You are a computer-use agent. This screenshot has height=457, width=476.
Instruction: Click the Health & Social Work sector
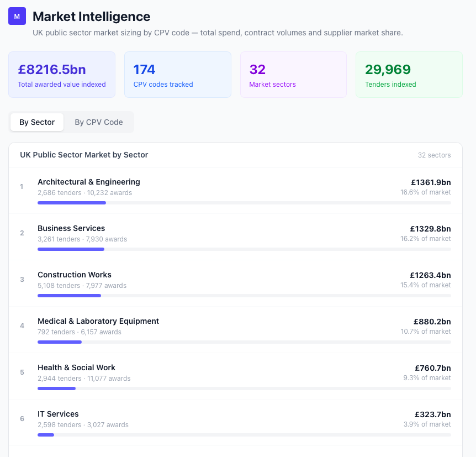pyautogui.click(x=76, y=367)
